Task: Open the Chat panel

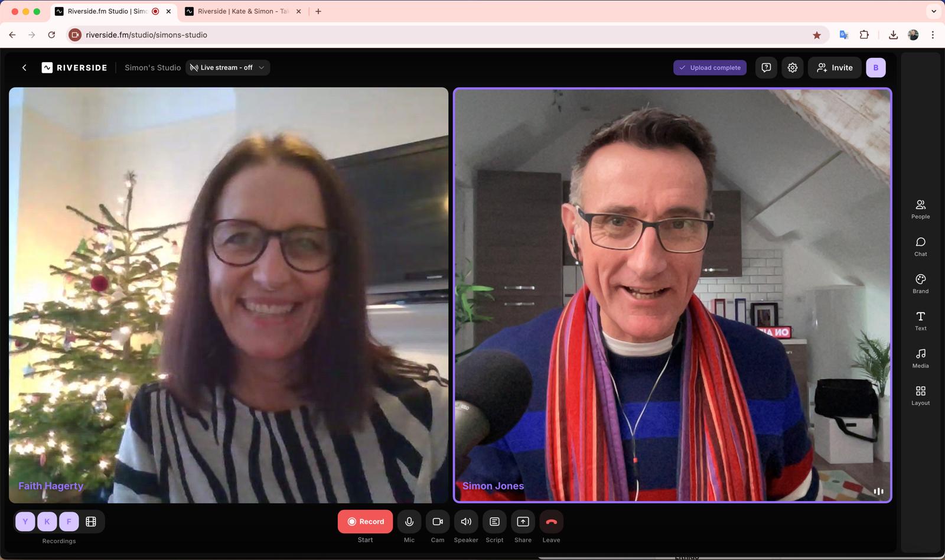Action: 920,246
